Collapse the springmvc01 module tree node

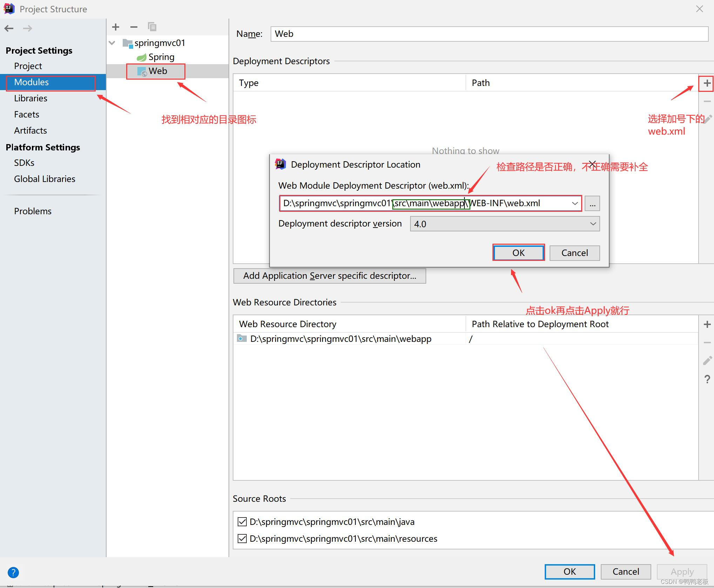(112, 43)
